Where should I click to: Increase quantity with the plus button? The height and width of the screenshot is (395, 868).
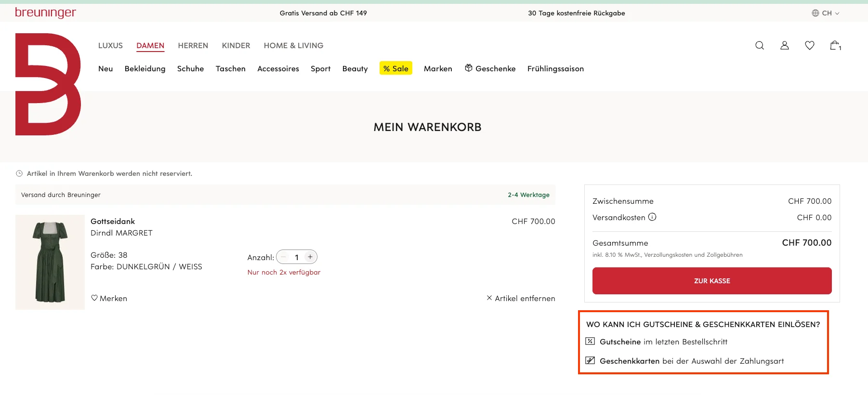[x=310, y=257]
